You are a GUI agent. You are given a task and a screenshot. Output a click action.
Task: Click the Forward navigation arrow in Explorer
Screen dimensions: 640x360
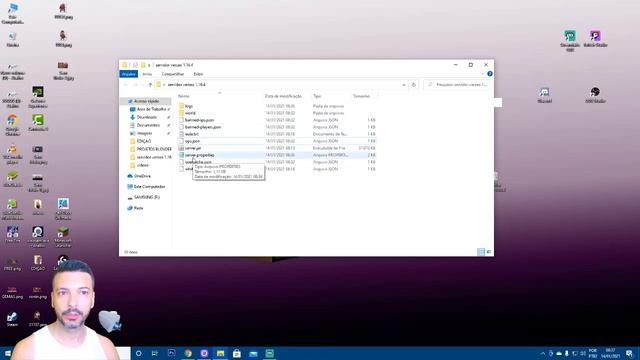click(135, 84)
